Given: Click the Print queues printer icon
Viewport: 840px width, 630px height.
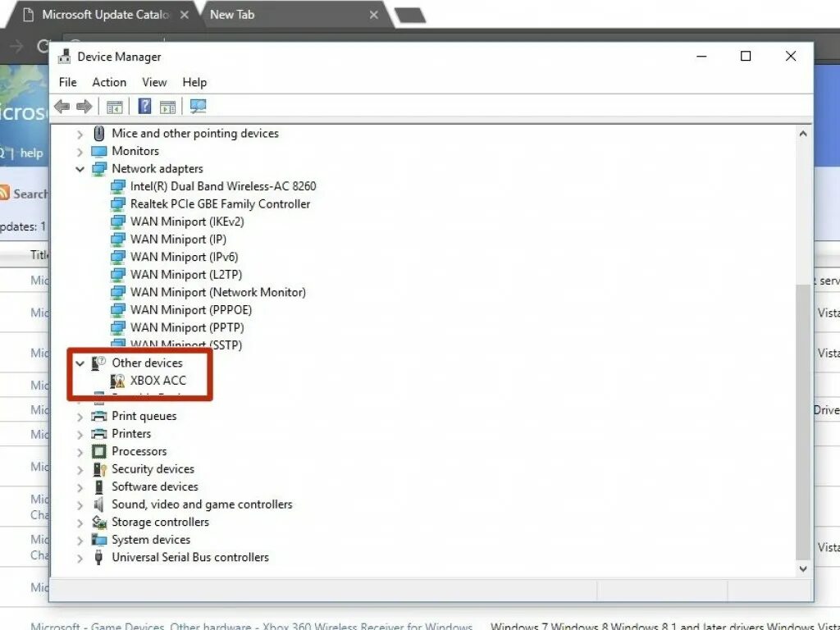Looking at the screenshot, I should 99,416.
